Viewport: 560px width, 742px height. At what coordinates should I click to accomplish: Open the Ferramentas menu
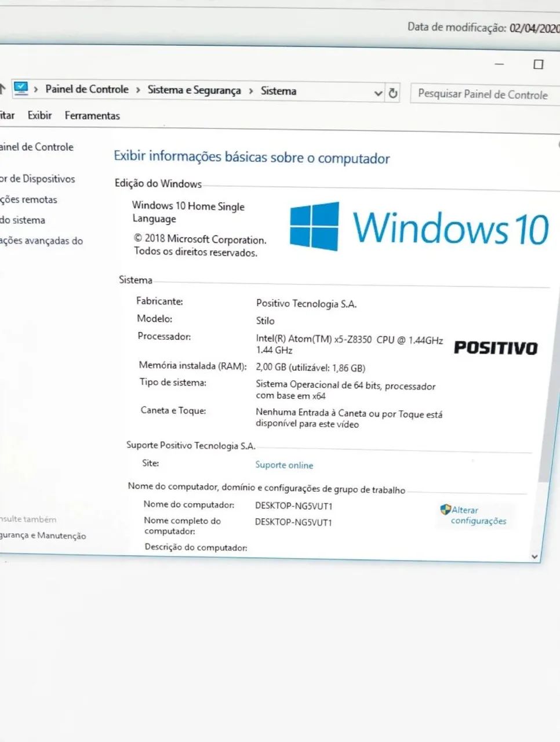[92, 115]
